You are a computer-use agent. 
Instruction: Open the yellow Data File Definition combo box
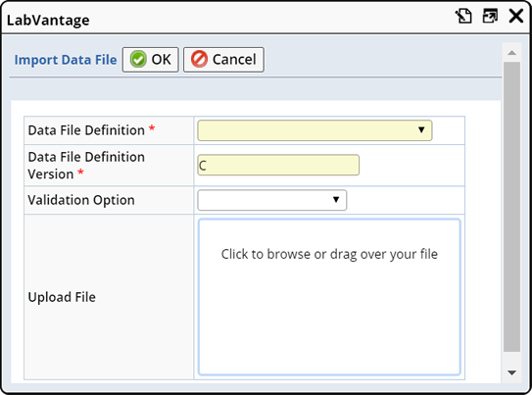[x=314, y=130]
